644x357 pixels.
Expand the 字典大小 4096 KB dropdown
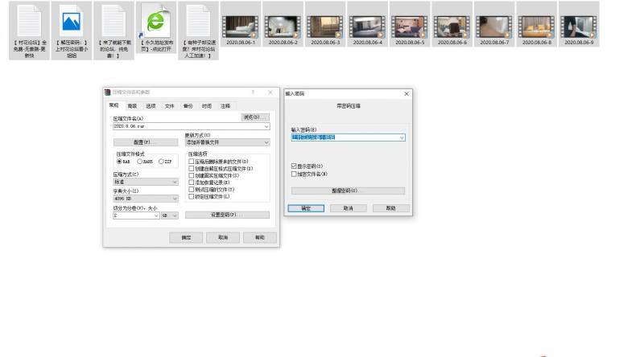coord(175,198)
